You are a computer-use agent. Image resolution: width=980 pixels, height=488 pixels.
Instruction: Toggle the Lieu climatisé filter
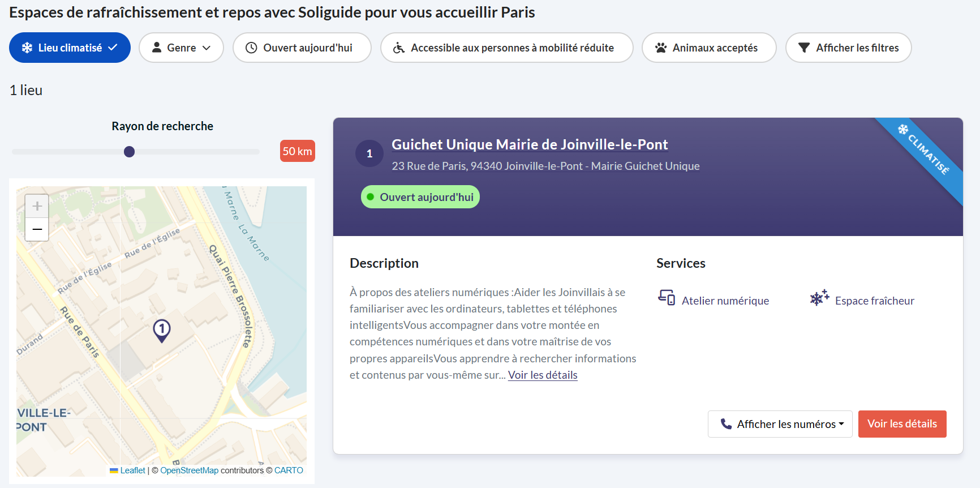coord(70,48)
